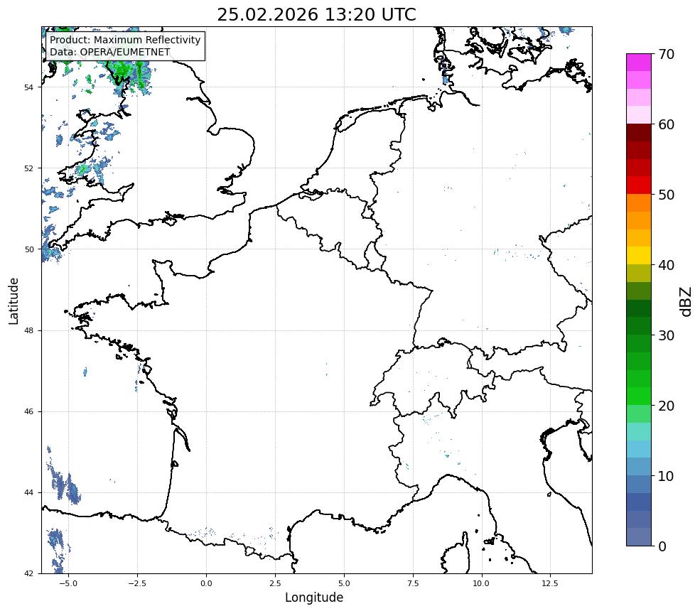Click the colorbar tick label 60
The width and height of the screenshot is (700, 611).
pos(666,124)
